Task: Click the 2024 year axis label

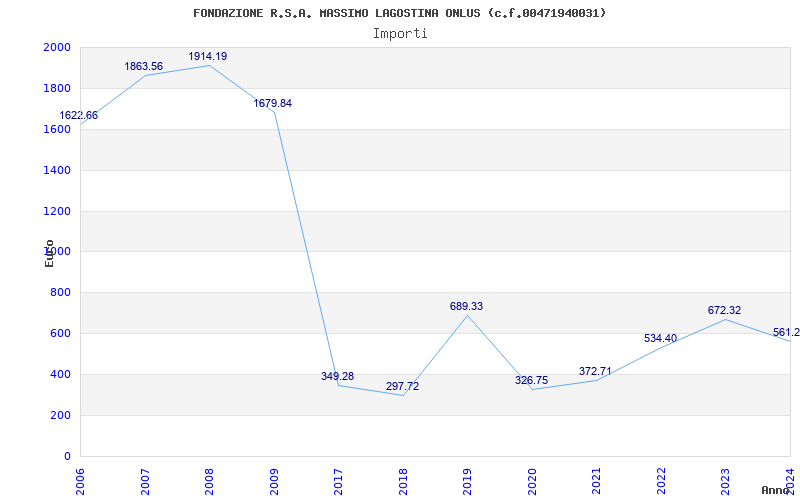Action: (x=791, y=481)
